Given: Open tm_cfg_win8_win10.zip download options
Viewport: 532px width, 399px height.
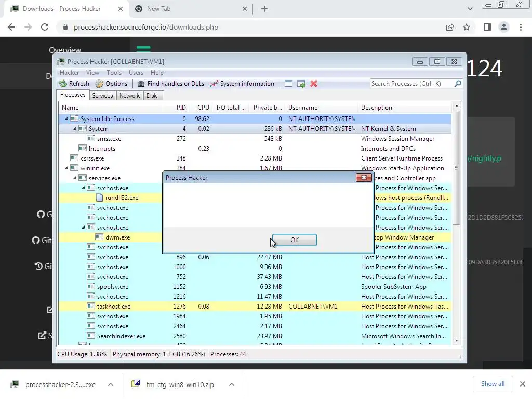Looking at the screenshot, I should (232, 384).
